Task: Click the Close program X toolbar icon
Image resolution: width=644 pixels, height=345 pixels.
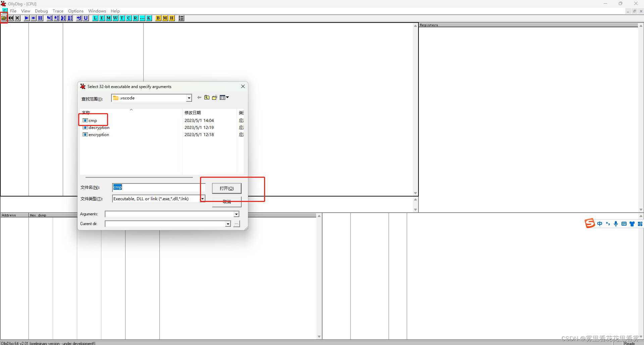Action: pyautogui.click(x=17, y=18)
